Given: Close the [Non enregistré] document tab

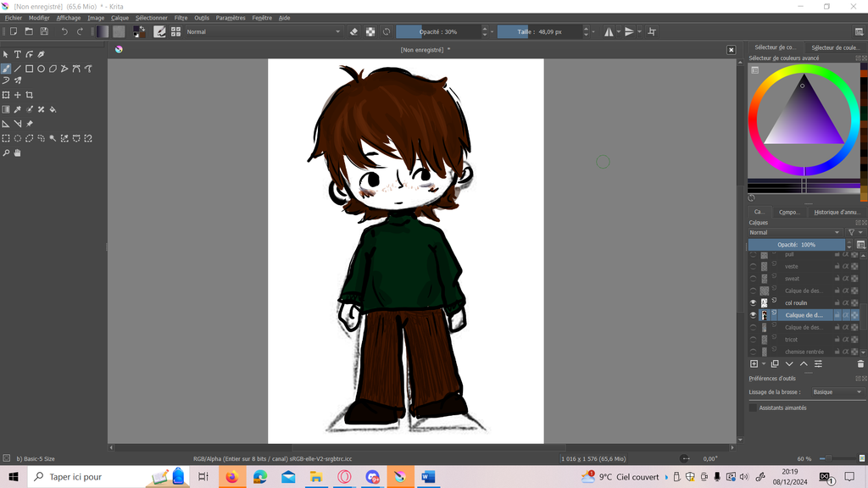Looking at the screenshot, I should point(731,50).
